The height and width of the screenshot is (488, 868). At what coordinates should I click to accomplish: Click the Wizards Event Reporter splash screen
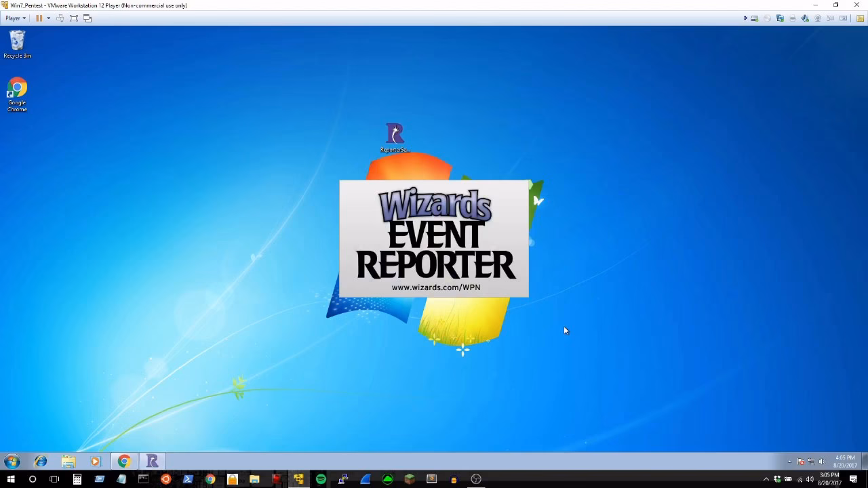point(434,239)
